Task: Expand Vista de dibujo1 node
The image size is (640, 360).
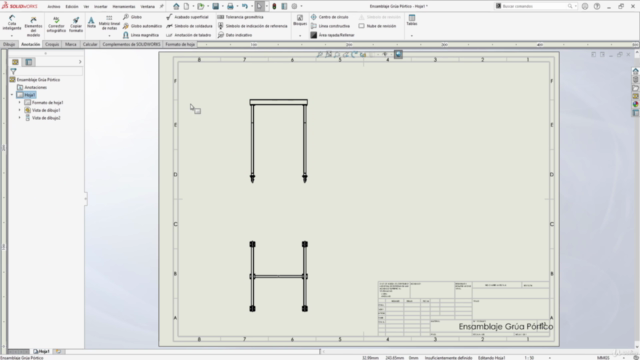Action: (x=19, y=110)
